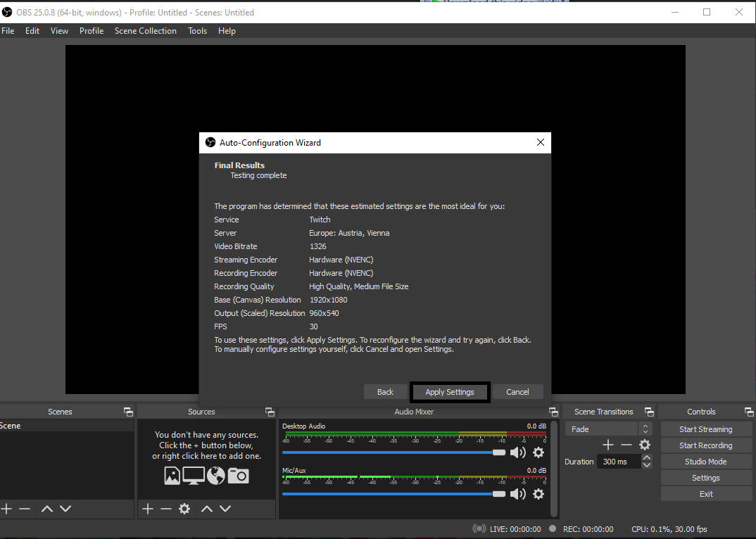Undock the Audio Mixer panel
This screenshot has height=539, width=756.
pyautogui.click(x=553, y=412)
